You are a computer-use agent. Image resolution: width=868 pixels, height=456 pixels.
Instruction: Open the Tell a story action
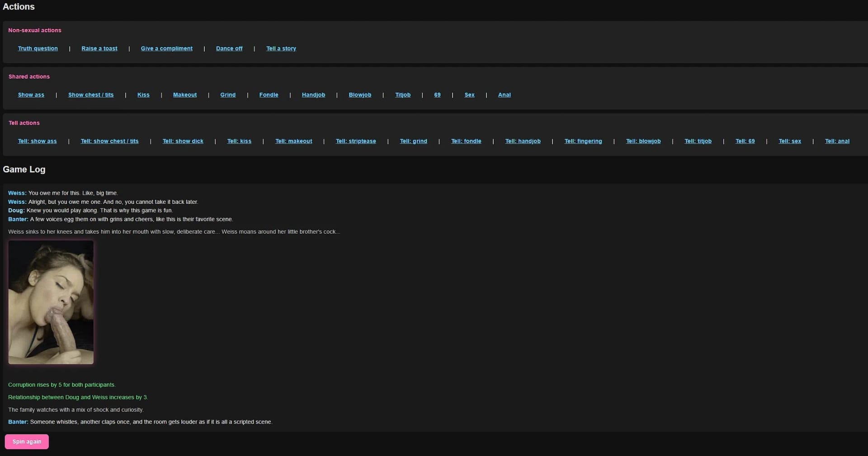281,48
